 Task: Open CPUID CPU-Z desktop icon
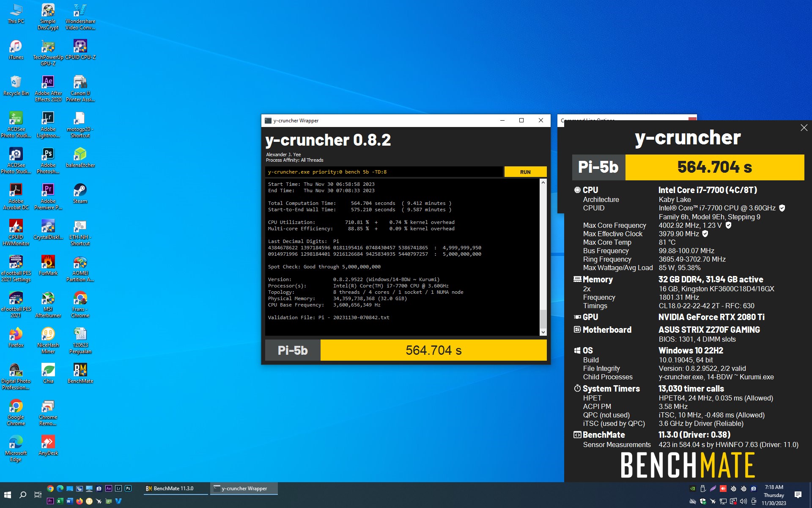(x=80, y=49)
